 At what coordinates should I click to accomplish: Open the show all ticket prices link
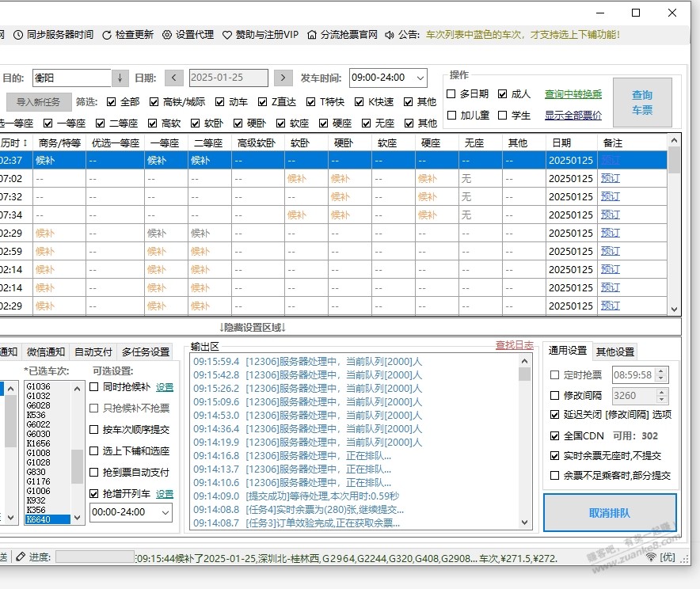click(573, 116)
